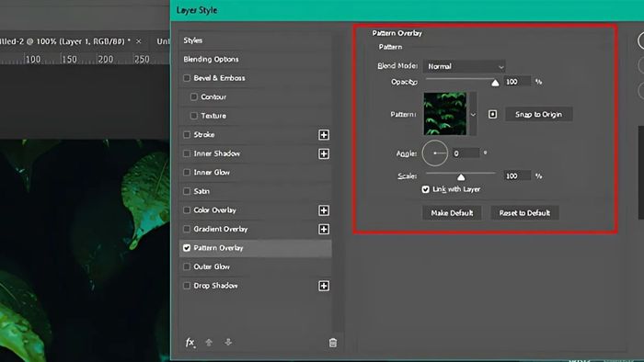Enable Gradient Overlay checkbox
The height and width of the screenshot is (362, 644).
point(187,229)
